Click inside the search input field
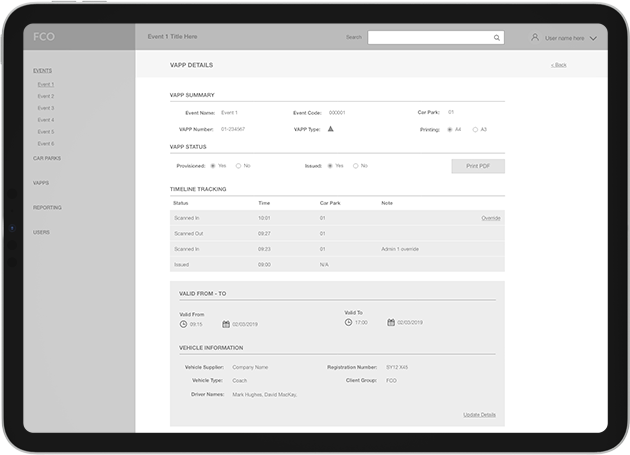 429,37
